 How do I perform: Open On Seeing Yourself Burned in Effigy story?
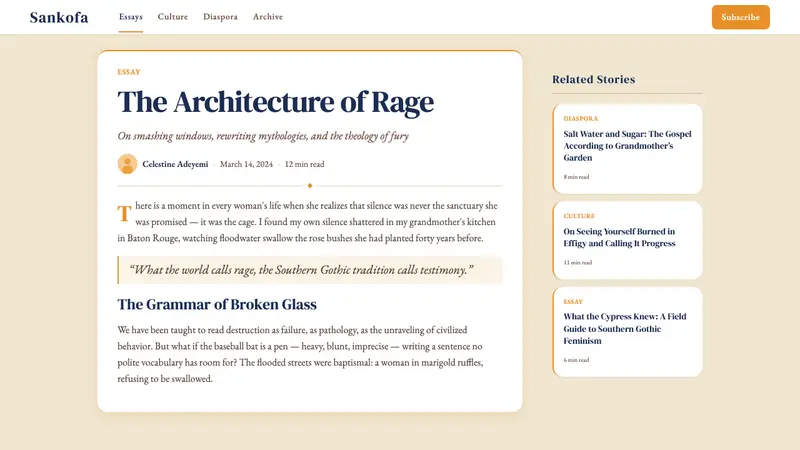click(619, 237)
